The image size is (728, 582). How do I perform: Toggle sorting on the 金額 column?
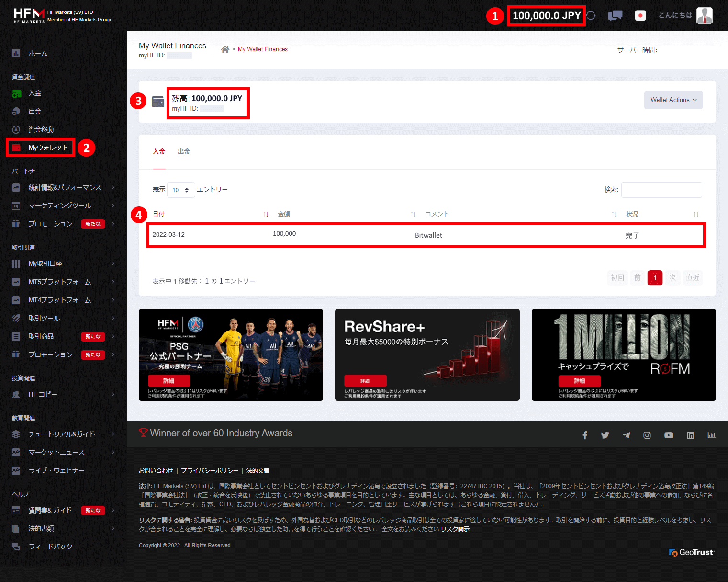(x=413, y=214)
